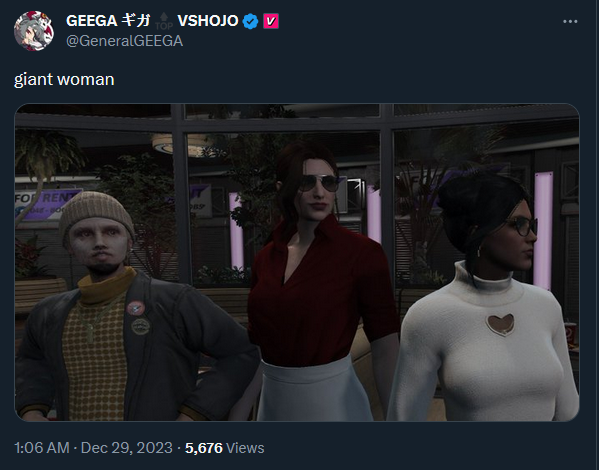Open the three-dot more options menu
599x470 pixels.
click(570, 21)
